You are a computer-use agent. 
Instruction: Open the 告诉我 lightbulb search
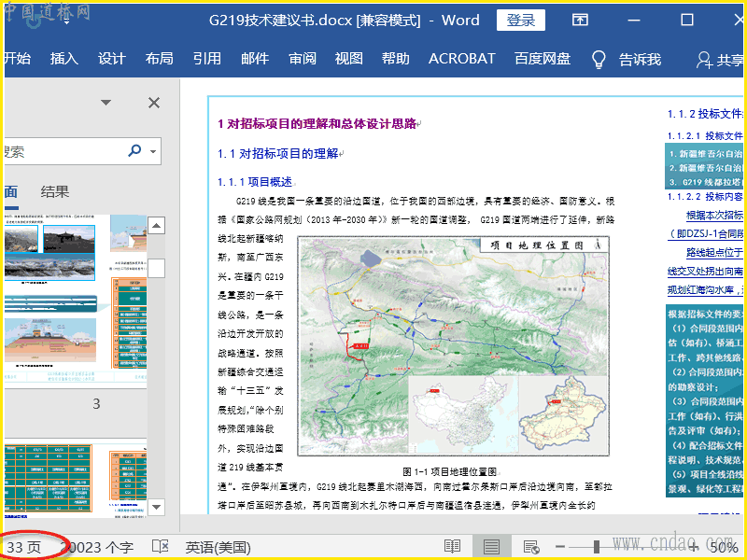pos(599,59)
